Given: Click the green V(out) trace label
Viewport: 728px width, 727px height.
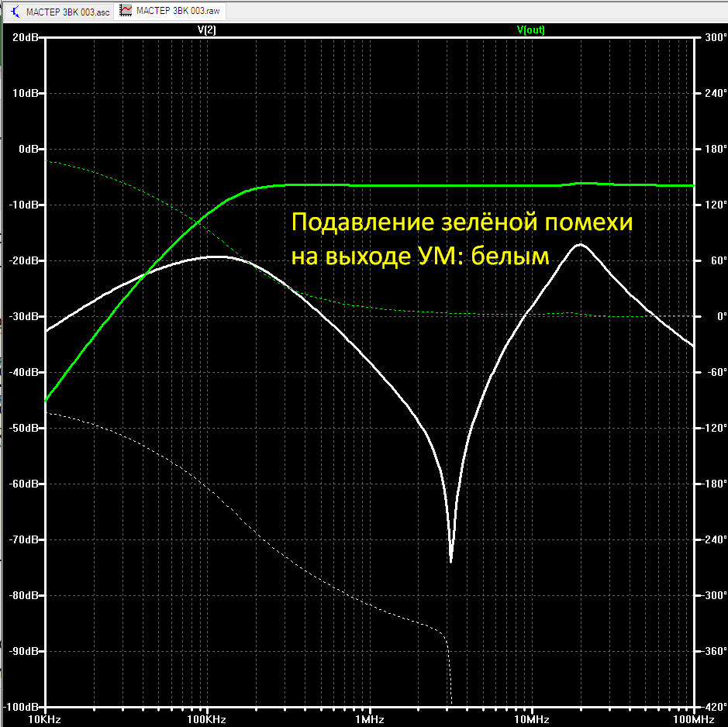Looking at the screenshot, I should coord(530,29).
